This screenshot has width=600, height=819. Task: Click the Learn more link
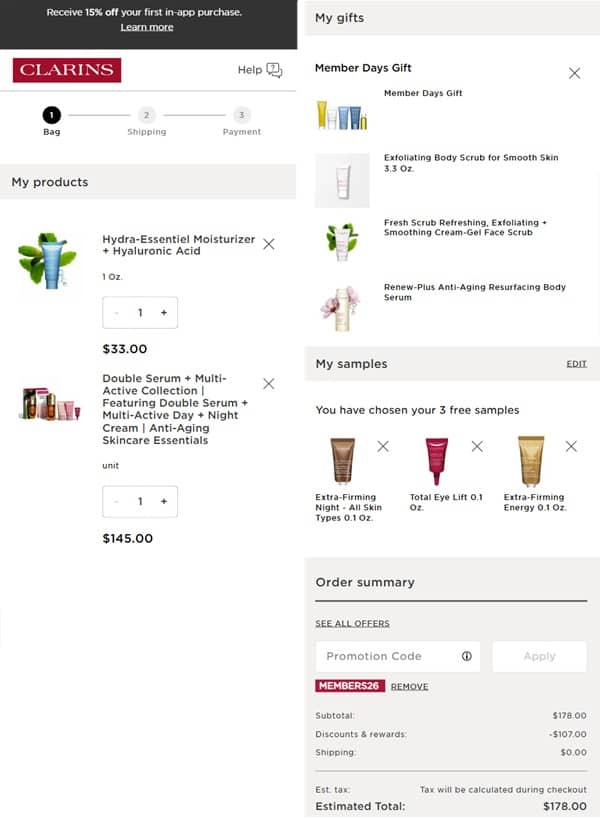coord(147,27)
